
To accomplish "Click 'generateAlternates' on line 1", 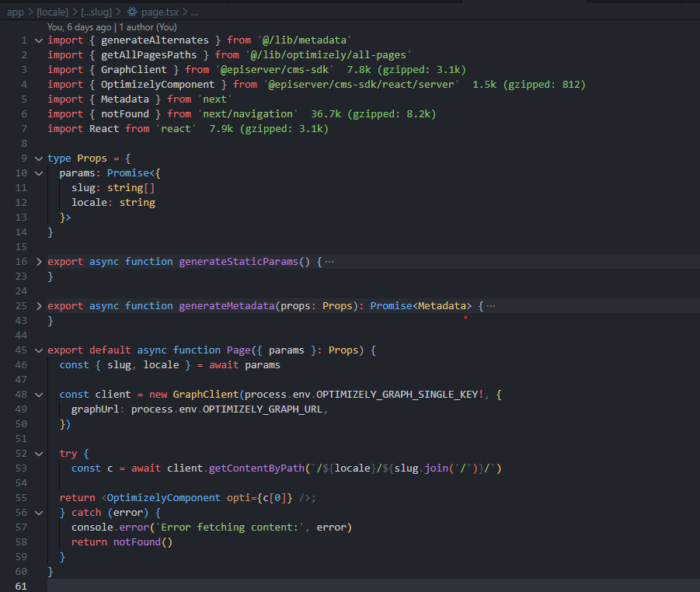I will (155, 40).
